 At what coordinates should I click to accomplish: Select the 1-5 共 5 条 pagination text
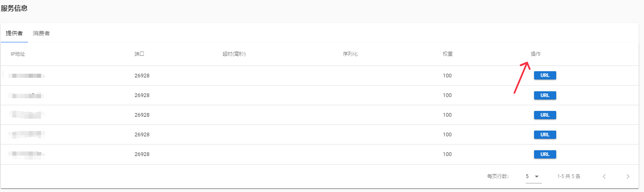(x=569, y=176)
